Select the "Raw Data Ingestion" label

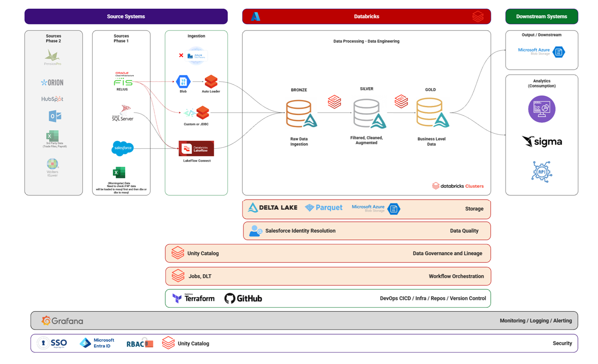[x=299, y=142]
